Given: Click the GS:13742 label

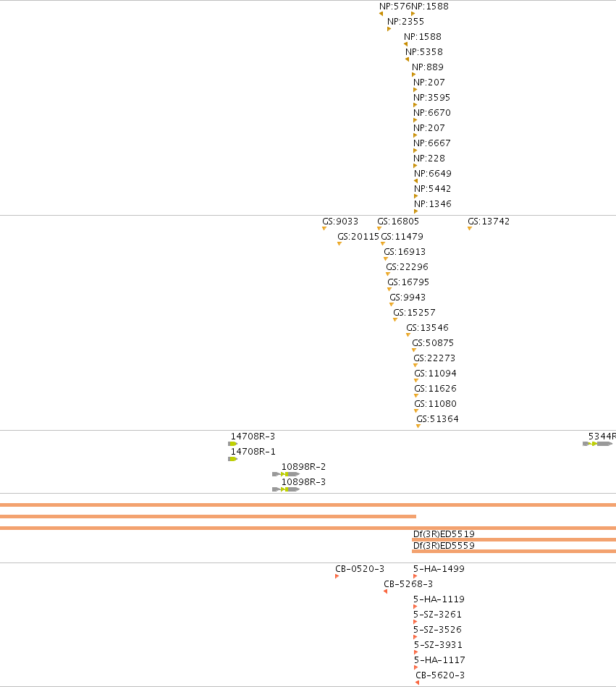Looking at the screenshot, I should [x=489, y=222].
